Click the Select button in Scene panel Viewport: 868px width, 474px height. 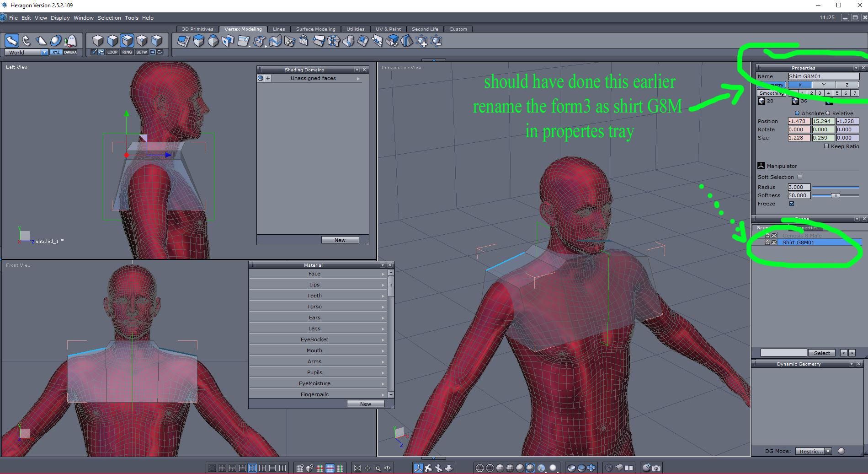click(x=821, y=353)
